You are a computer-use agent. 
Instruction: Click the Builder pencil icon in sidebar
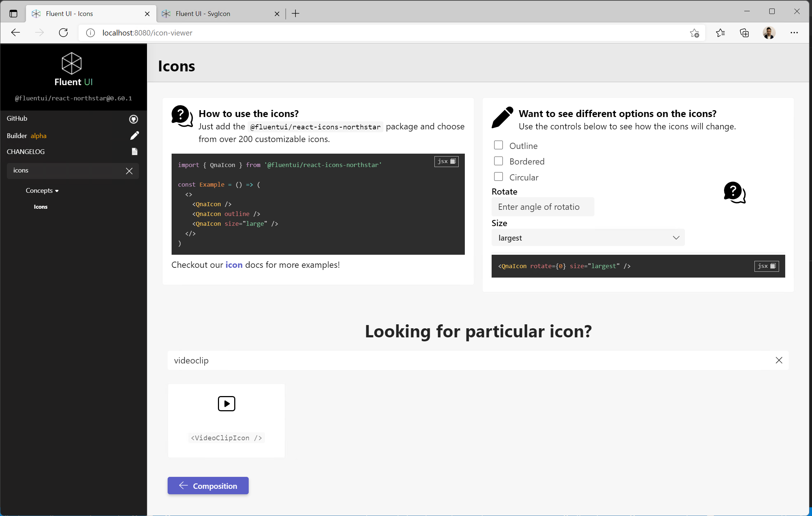click(x=134, y=136)
